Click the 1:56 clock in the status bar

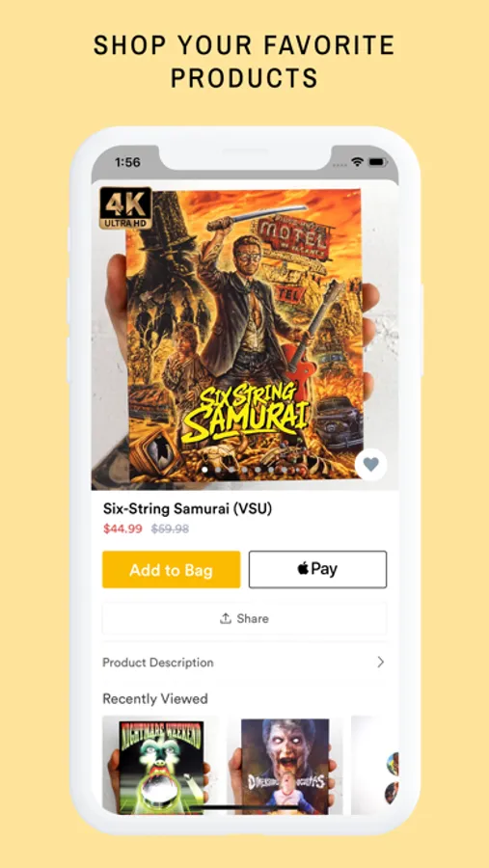pos(127,162)
